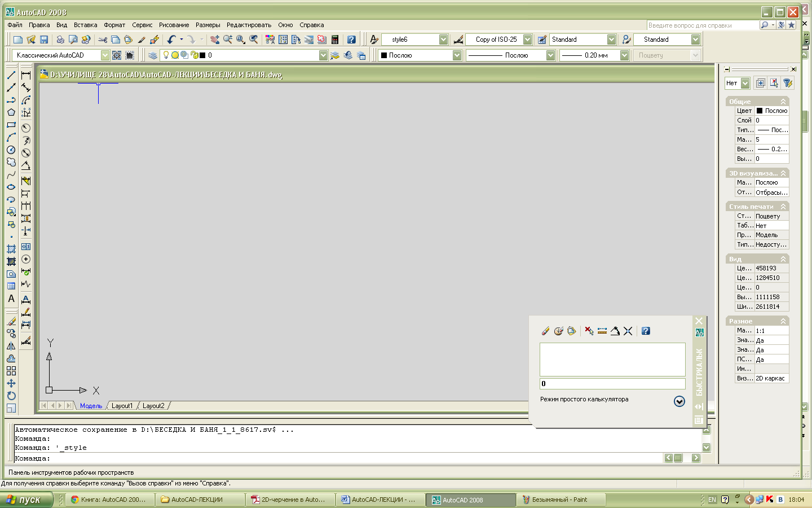Click Distance between two points in QuickCalc

click(x=602, y=331)
